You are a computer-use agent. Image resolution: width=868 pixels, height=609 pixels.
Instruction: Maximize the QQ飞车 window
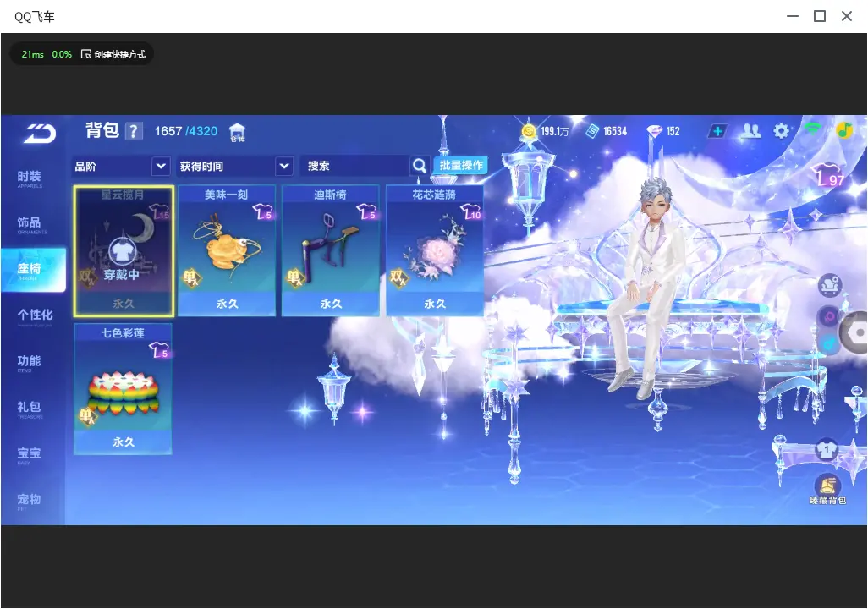820,16
